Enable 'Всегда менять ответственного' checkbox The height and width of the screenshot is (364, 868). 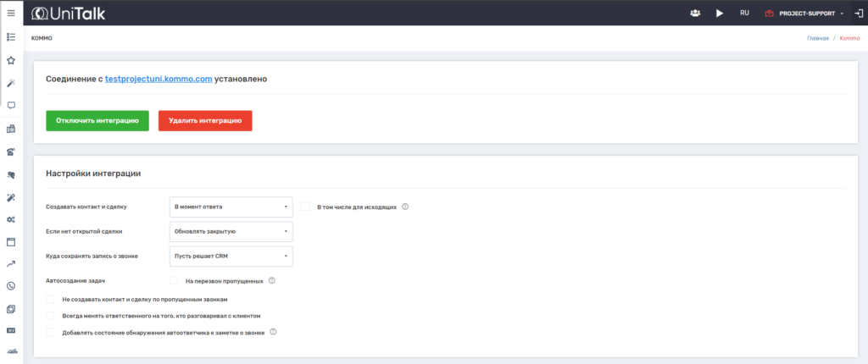tap(50, 316)
